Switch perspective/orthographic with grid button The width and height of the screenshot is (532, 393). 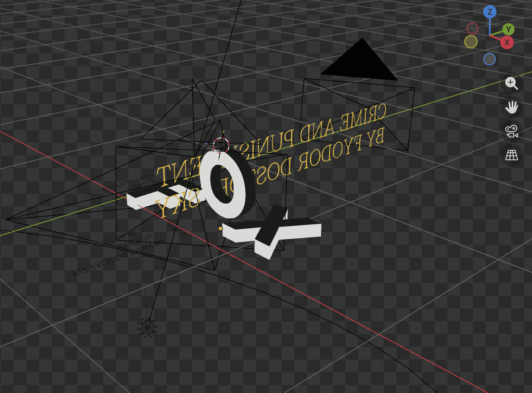tap(512, 155)
